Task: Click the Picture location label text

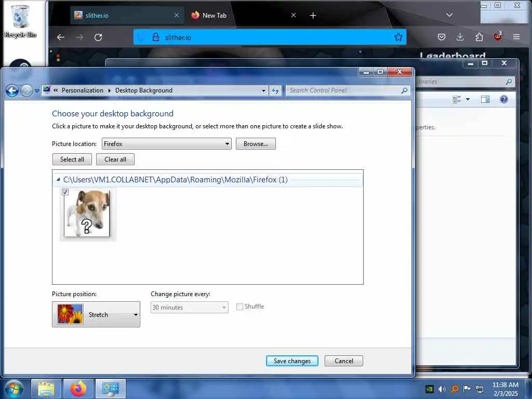Action: tap(74, 144)
